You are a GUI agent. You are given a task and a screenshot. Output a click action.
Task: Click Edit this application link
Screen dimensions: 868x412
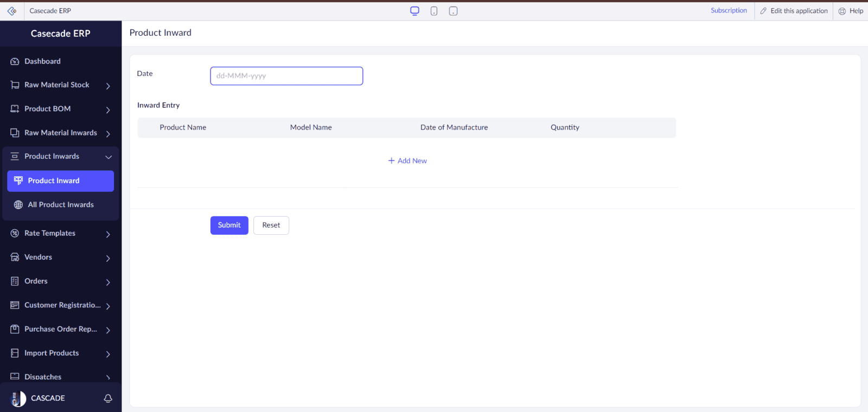799,11
